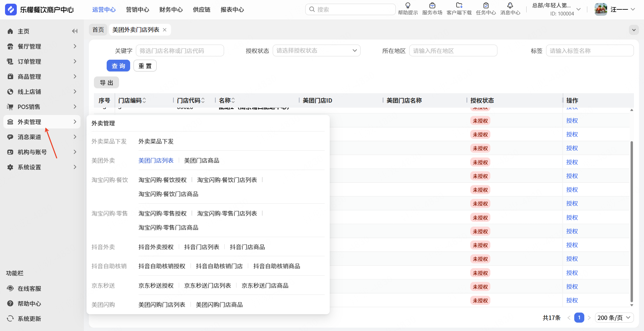Select 抖音门店列表 in the submenu

tap(202, 247)
